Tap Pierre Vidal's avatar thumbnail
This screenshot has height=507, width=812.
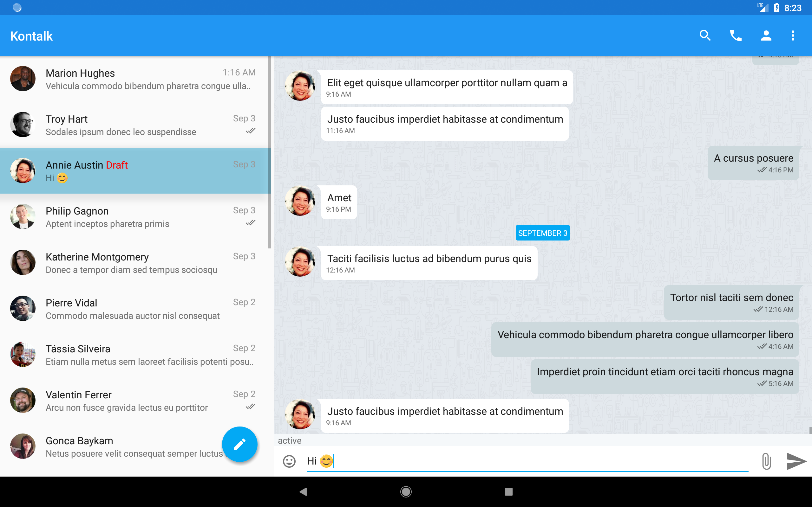(23, 309)
